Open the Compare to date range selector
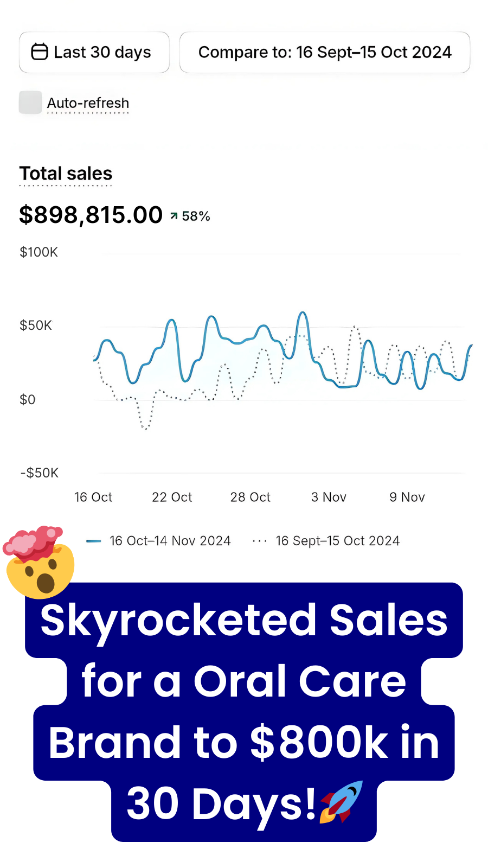This screenshot has height=868, width=488. point(324,52)
